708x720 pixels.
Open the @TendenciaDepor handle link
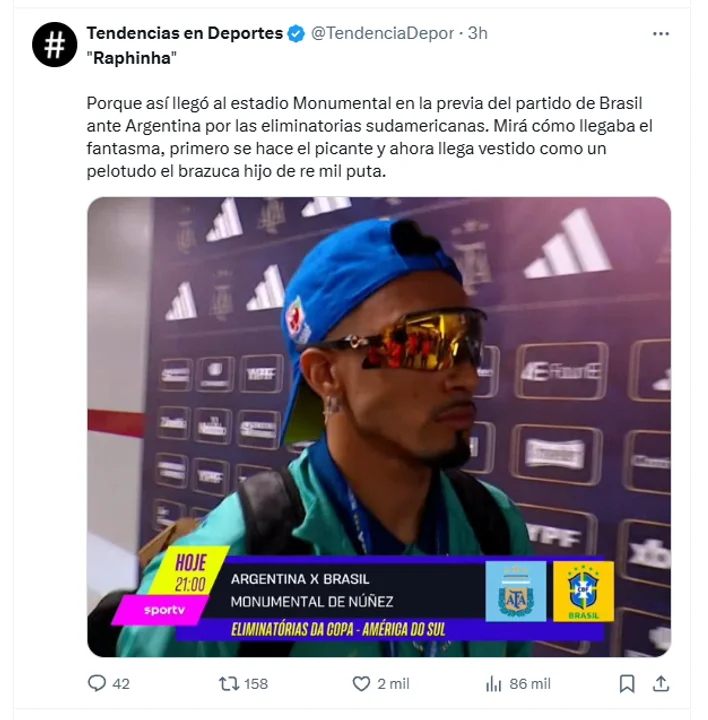point(382,33)
